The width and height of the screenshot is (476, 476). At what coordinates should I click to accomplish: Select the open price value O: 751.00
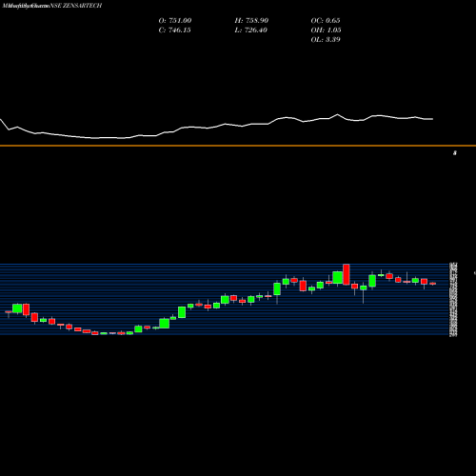175,21
